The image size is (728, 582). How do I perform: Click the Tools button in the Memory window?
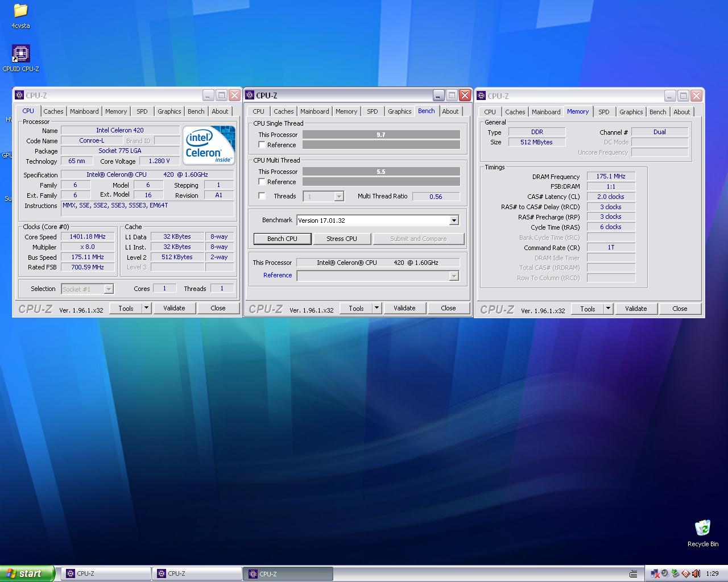click(x=588, y=309)
